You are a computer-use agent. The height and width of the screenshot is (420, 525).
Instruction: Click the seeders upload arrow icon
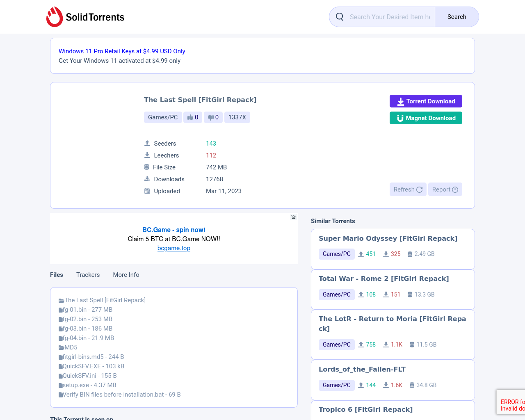147,143
